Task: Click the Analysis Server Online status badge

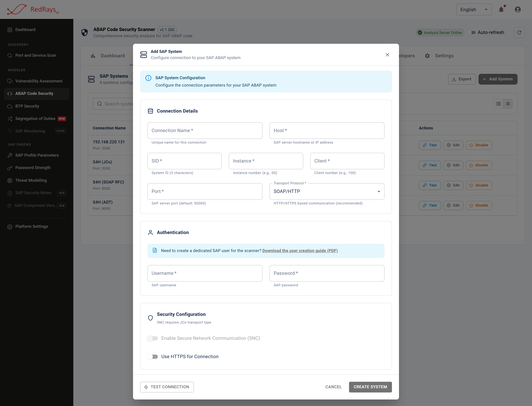Action: 440,32
